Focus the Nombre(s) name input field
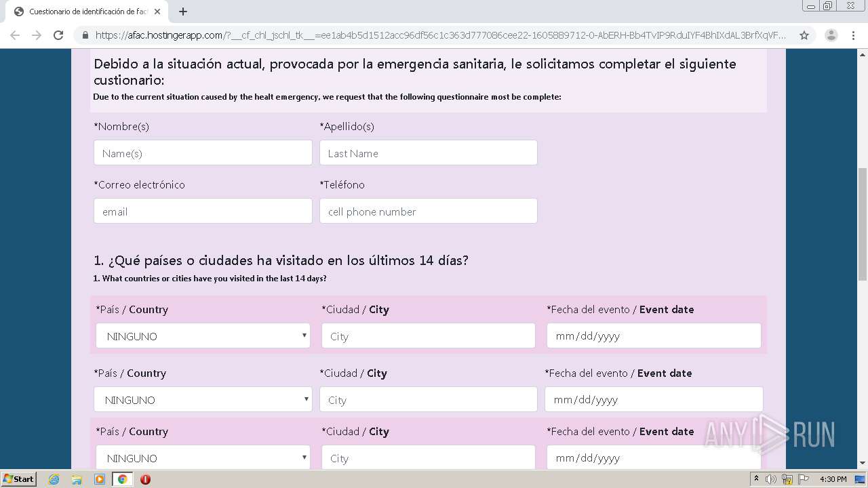 click(x=203, y=153)
